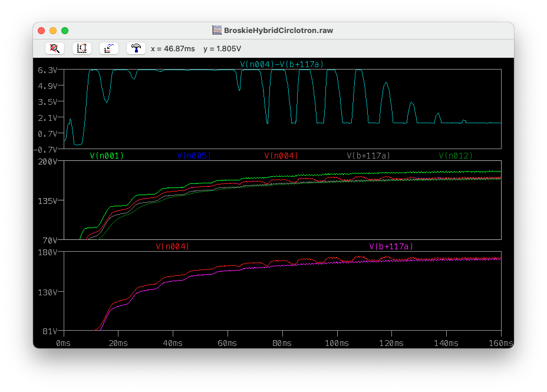547x392 pixels.
Task: Open the hammer control panel icon
Action: coord(136,48)
